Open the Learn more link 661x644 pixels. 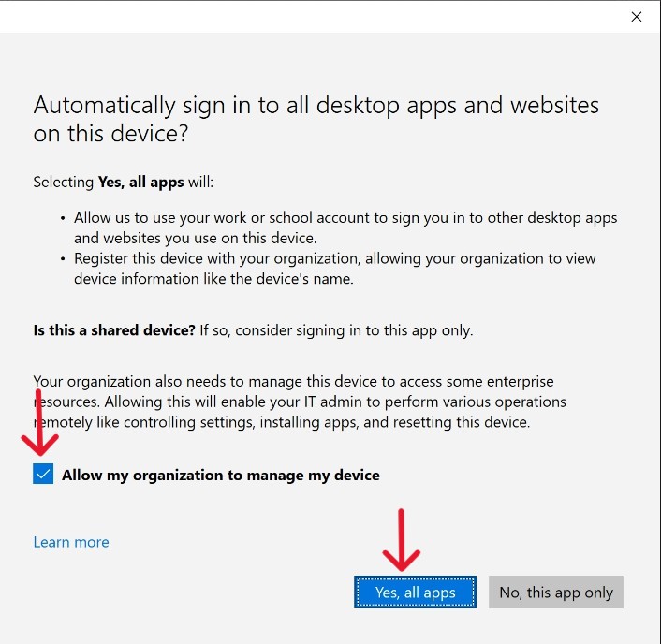click(71, 542)
